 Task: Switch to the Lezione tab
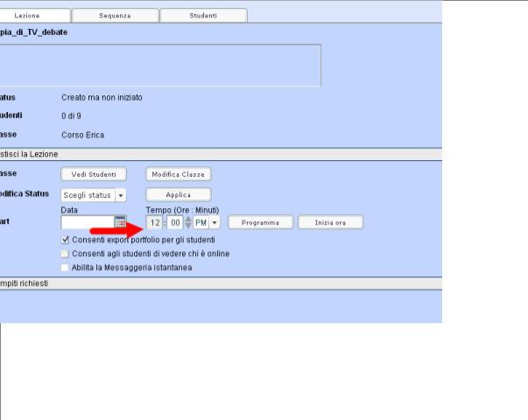click(x=34, y=15)
